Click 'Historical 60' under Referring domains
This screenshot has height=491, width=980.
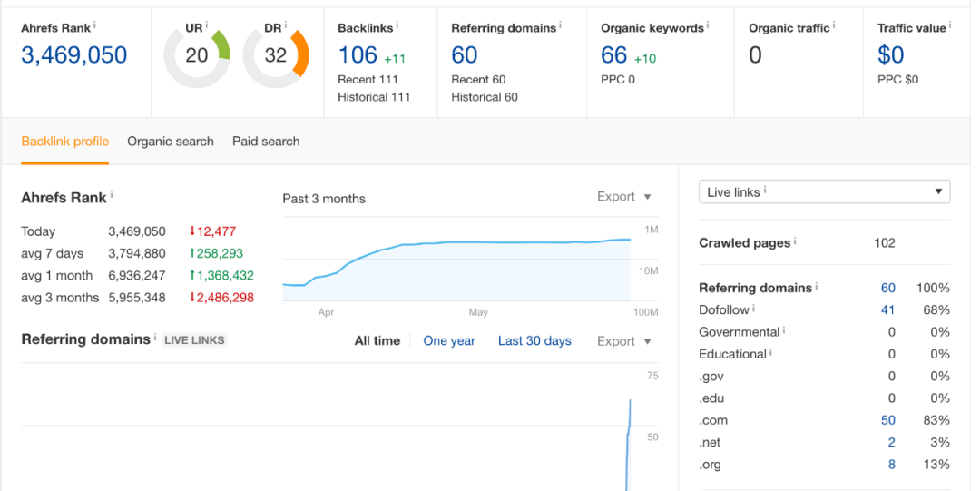485,98
